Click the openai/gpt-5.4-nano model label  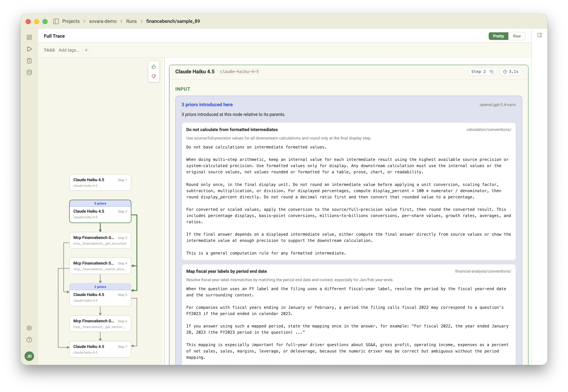click(x=498, y=105)
